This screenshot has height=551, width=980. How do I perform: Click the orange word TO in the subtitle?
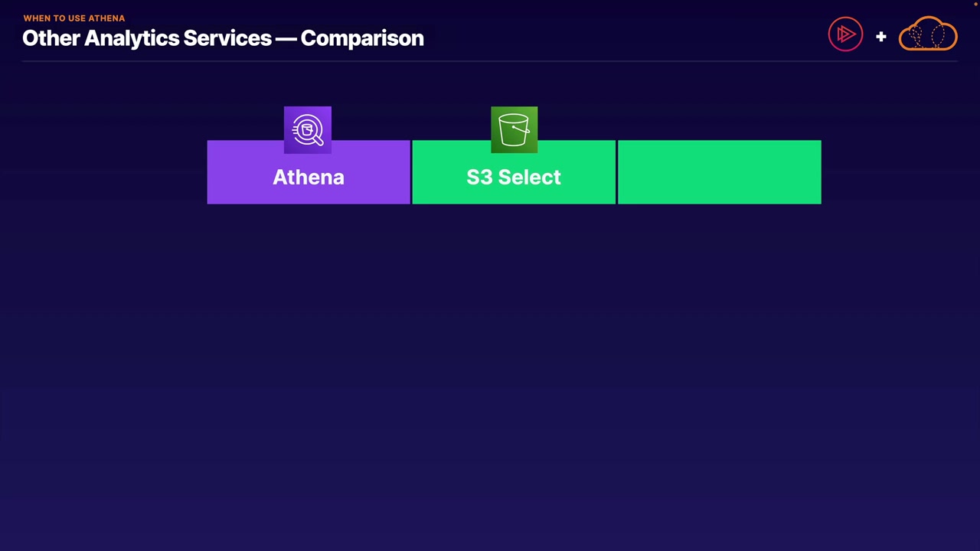point(59,18)
